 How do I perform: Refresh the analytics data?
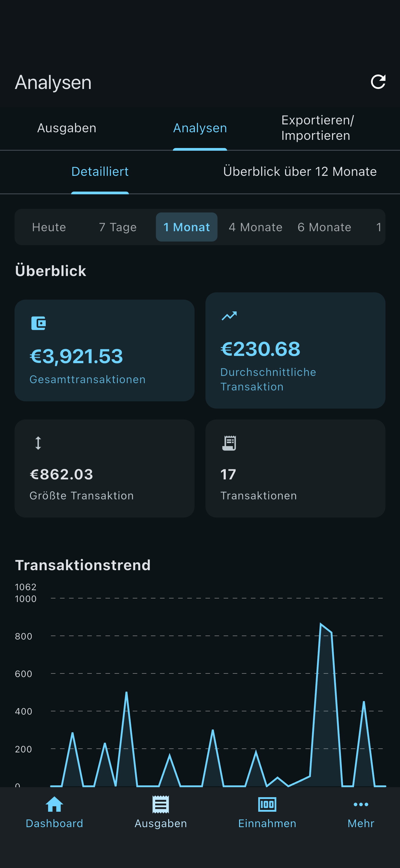(378, 82)
